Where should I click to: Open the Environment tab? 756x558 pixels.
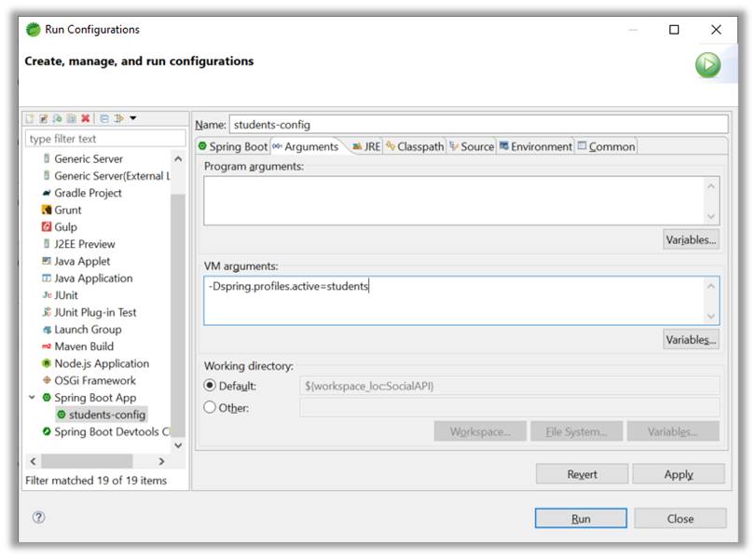(x=539, y=146)
